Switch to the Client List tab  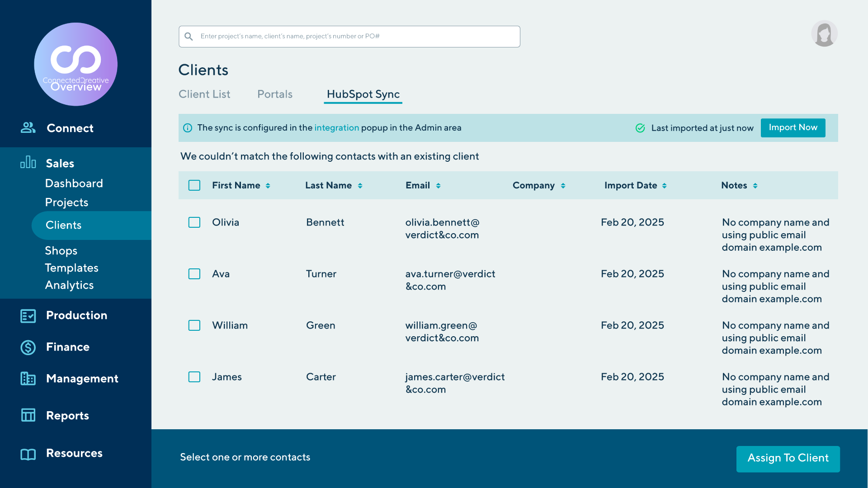pos(204,94)
